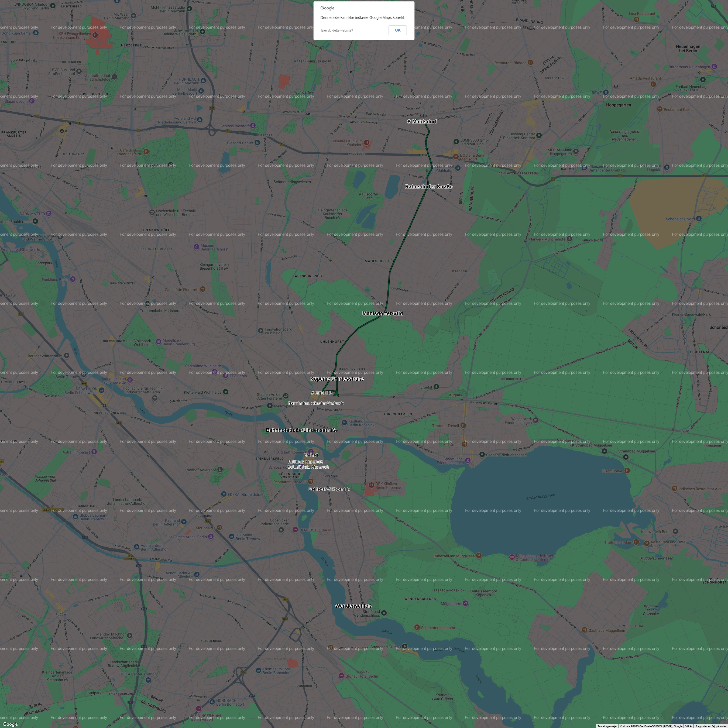Click the JUMP3000 GmbH Parkour icon

456,142
